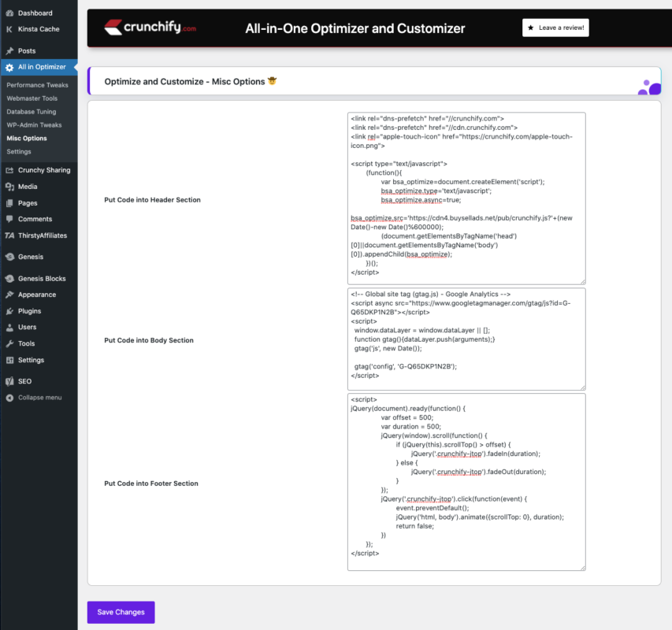Open Genesis Blocks menu
Image resolution: width=672 pixels, height=630 pixels.
pyautogui.click(x=39, y=279)
